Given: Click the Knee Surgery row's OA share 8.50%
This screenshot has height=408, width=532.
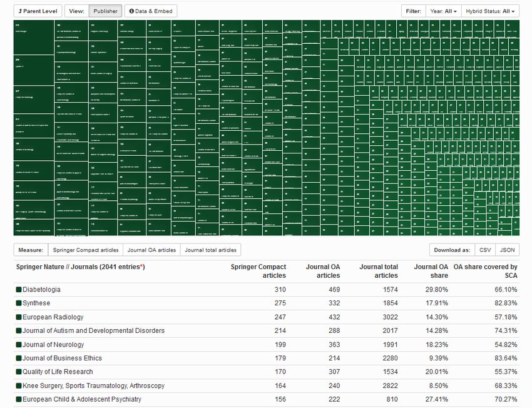Looking at the screenshot, I should [438, 385].
